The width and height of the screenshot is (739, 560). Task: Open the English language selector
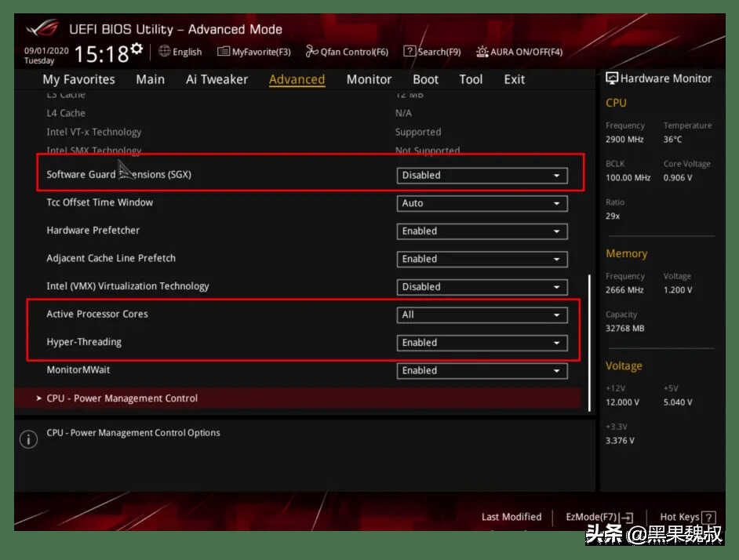click(180, 52)
